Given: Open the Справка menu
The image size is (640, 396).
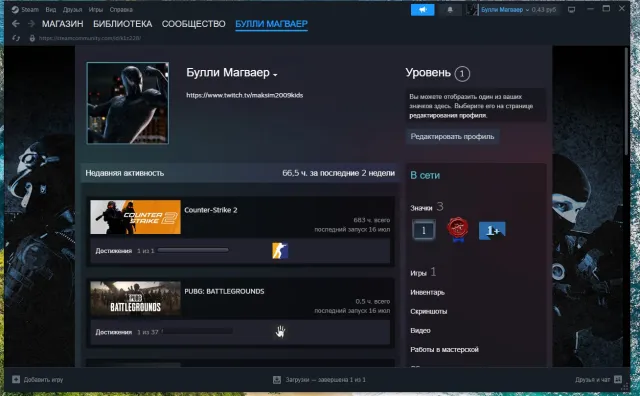Looking at the screenshot, I should pos(121,9).
